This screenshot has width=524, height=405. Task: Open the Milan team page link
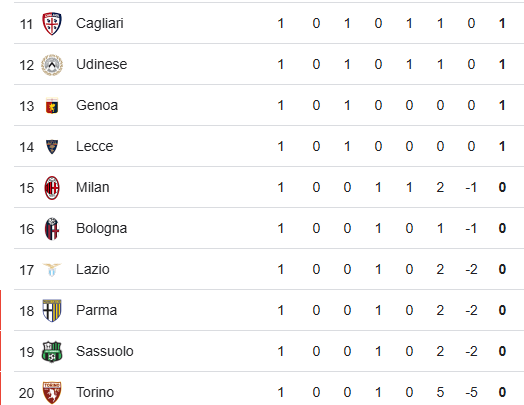point(93,187)
